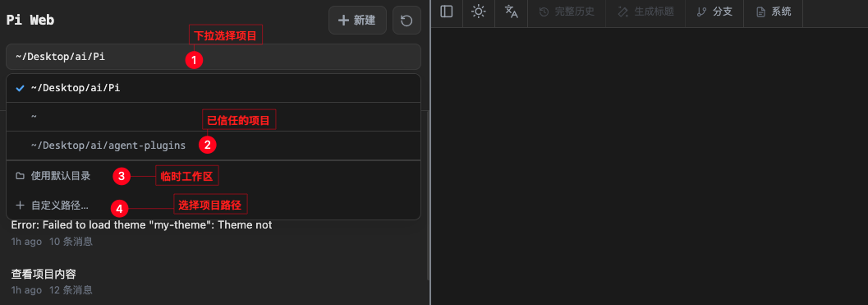Click the branch icon in 分支
The height and width of the screenshot is (305, 868).
tap(702, 12)
